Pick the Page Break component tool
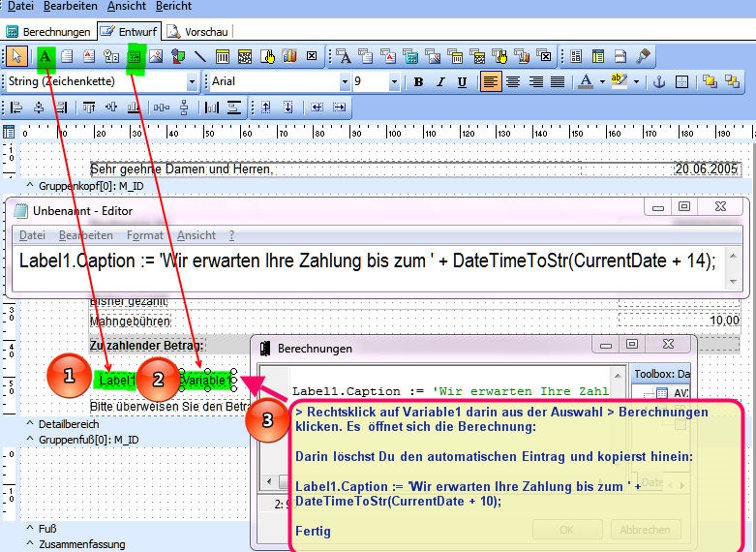The image size is (756, 552). point(620,56)
